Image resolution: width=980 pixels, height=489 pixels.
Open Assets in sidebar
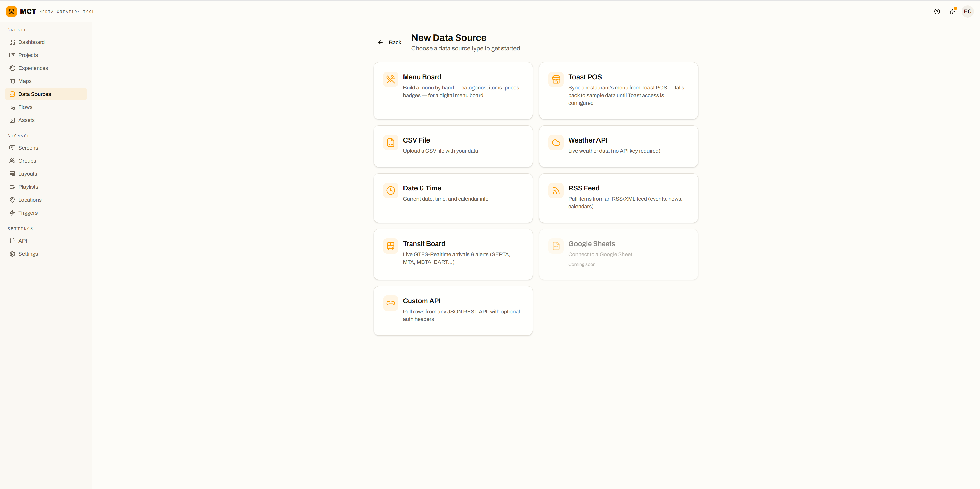click(46, 120)
